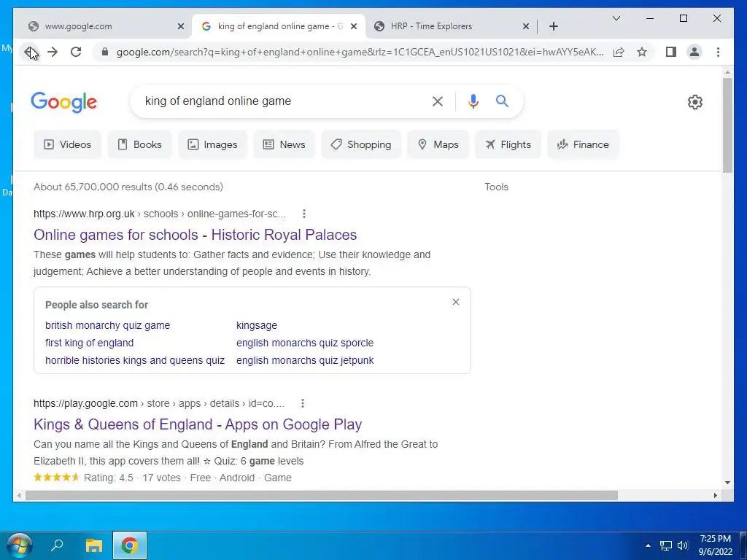Switch to the HRP - Time Explorers tab
This screenshot has width=747, height=560.
tap(450, 26)
